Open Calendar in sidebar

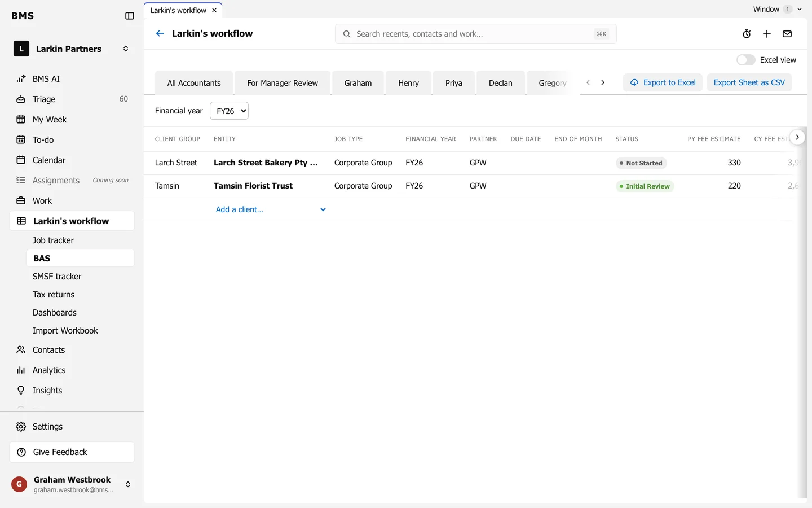click(x=72, y=160)
